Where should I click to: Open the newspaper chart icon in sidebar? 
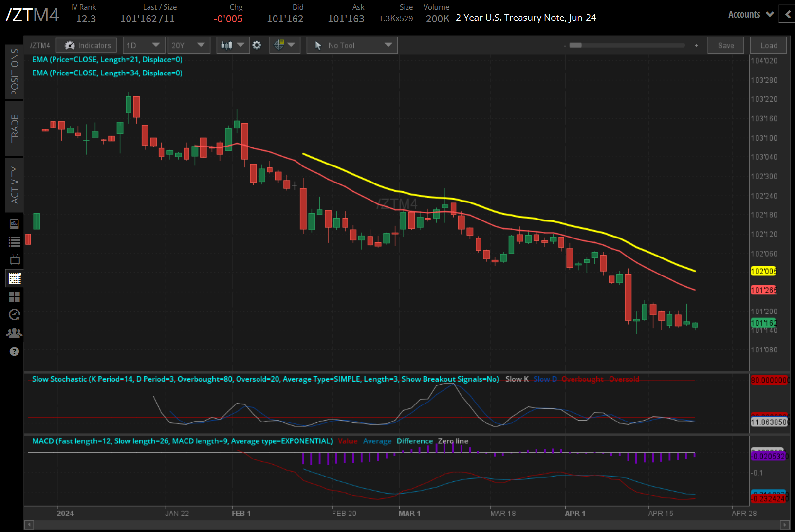click(15, 224)
